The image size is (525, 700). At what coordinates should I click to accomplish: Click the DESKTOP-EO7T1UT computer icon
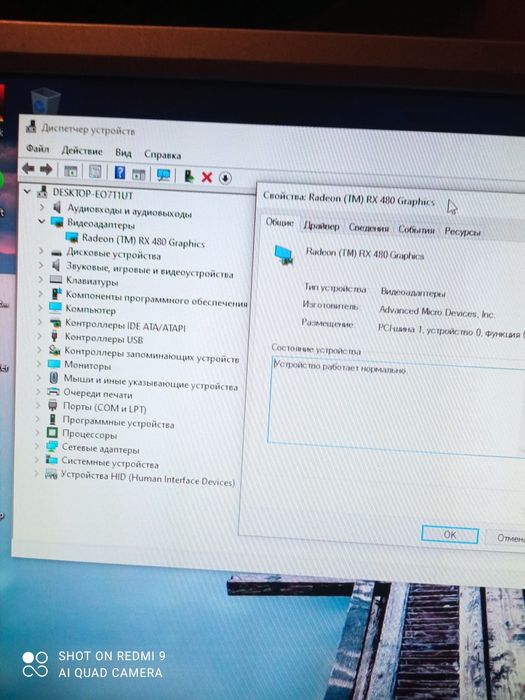pos(43,191)
